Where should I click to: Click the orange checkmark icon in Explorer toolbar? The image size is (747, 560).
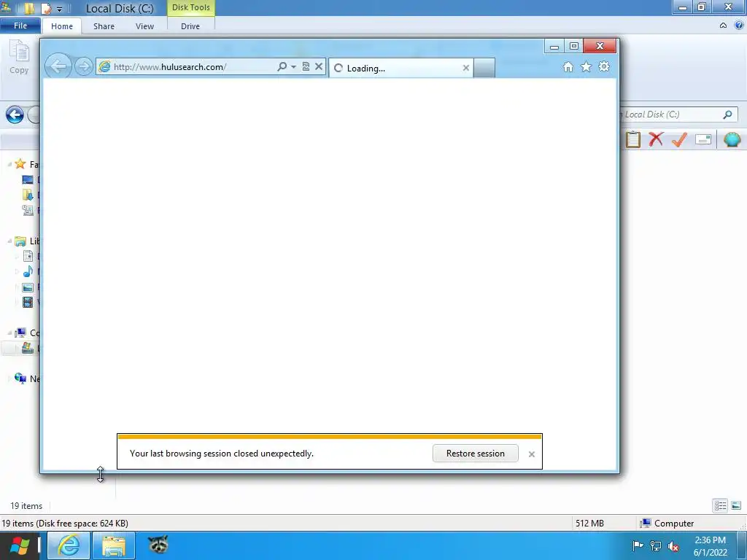click(679, 139)
